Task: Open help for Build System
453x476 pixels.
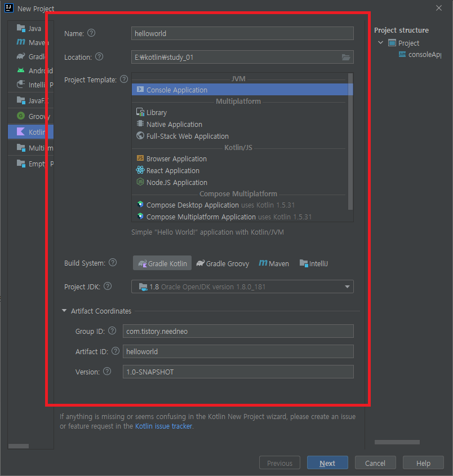Action: click(x=113, y=263)
